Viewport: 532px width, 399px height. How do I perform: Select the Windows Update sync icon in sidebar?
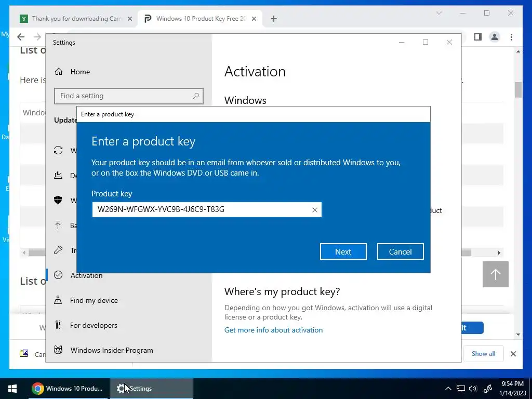[x=58, y=150]
